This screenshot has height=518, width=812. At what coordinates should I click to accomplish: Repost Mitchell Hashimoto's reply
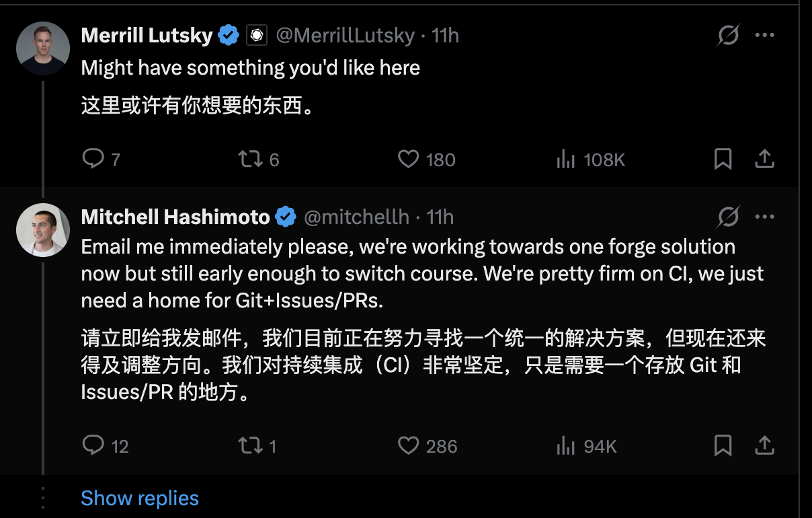coord(250,445)
